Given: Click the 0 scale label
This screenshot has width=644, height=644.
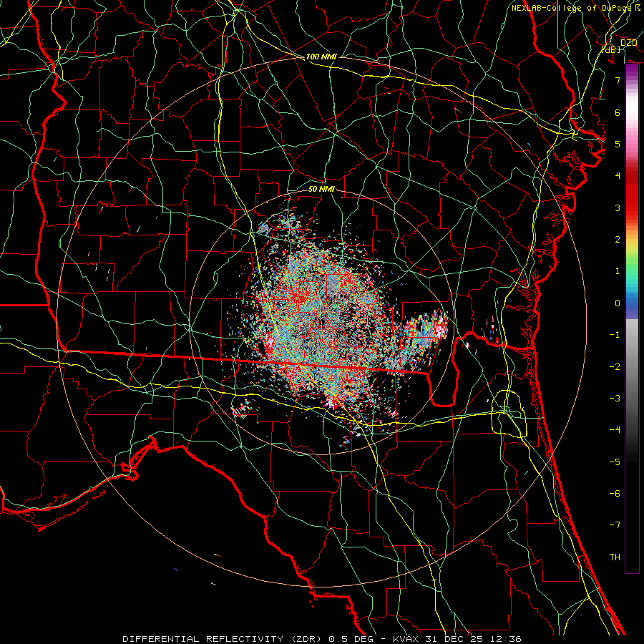Looking at the screenshot, I should click(618, 303).
